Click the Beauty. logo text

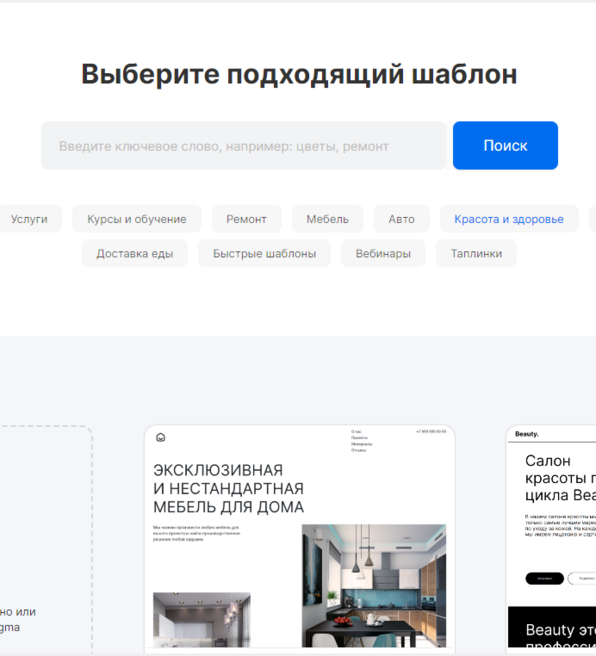(527, 434)
